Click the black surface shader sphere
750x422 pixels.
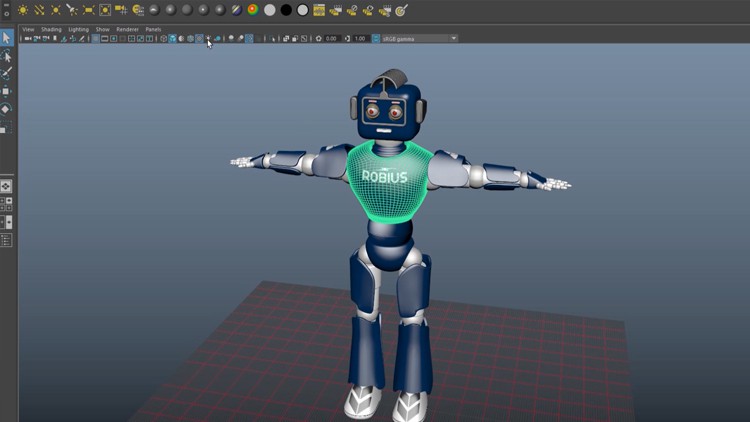click(x=286, y=10)
